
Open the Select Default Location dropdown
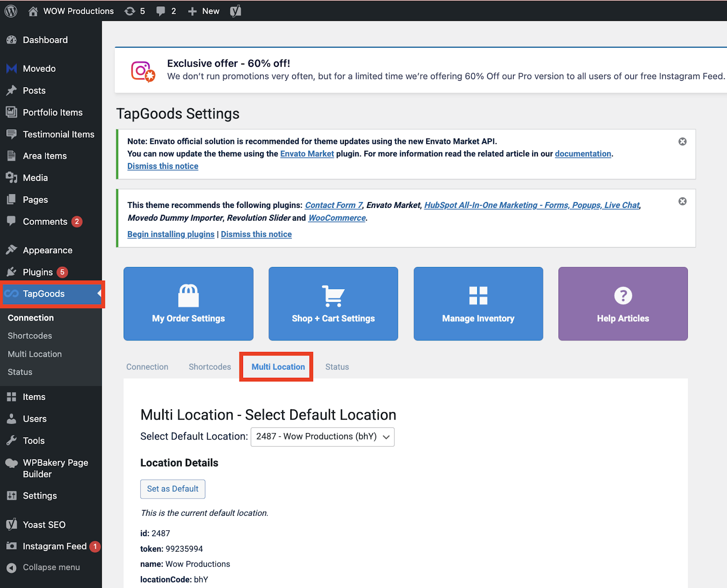tap(322, 437)
